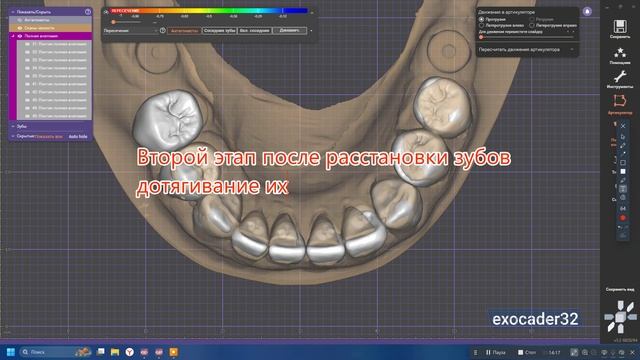Close the screen annotation toolbar with the X icon

point(623,126)
